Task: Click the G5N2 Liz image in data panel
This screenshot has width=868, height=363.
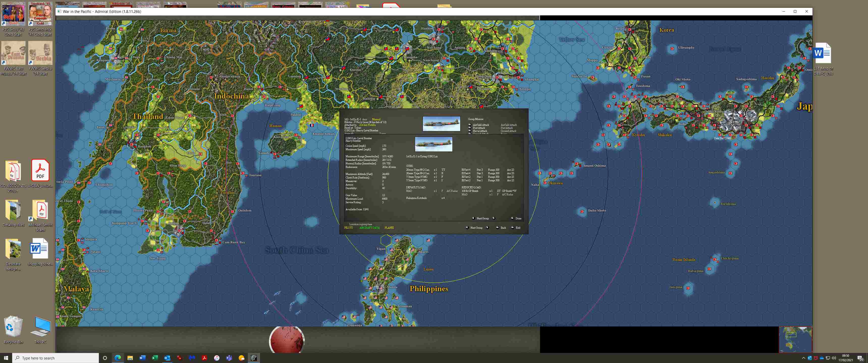Action: [x=433, y=144]
